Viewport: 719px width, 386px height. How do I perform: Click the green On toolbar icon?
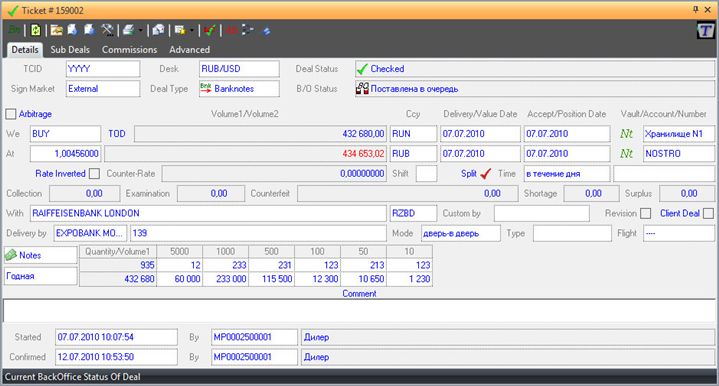point(14,30)
